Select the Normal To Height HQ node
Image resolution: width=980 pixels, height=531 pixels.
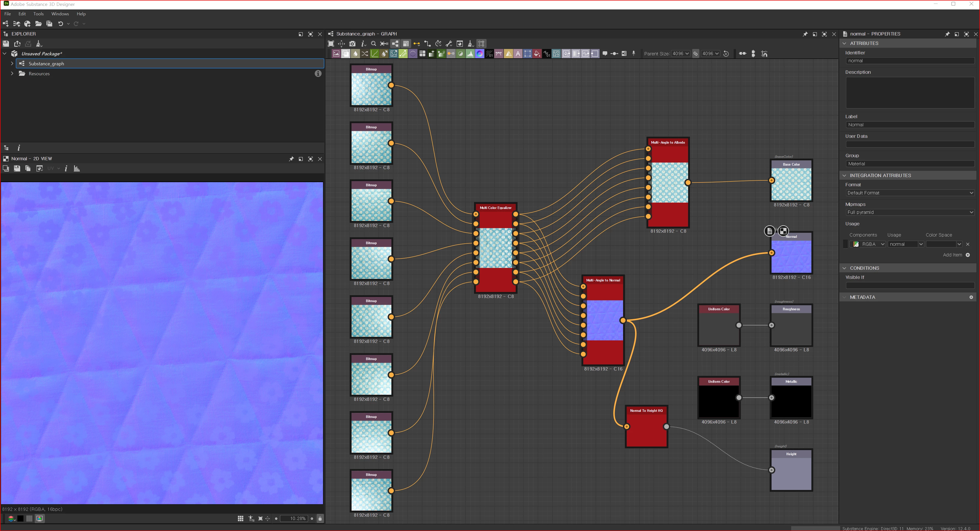pyautogui.click(x=646, y=430)
